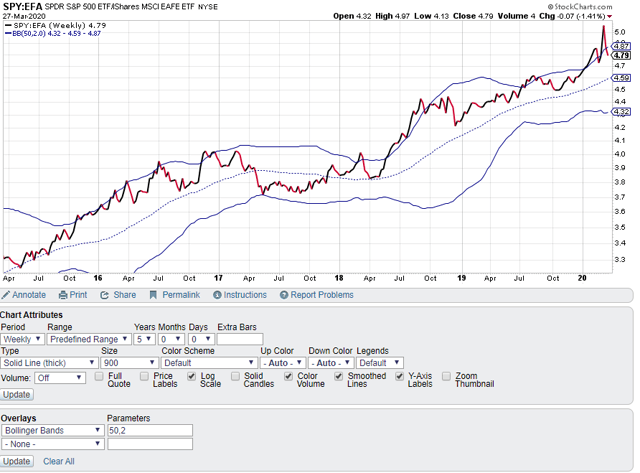The width and height of the screenshot is (640, 473).
Task: Open the Period dropdown set to Weekly
Action: [x=22, y=339]
